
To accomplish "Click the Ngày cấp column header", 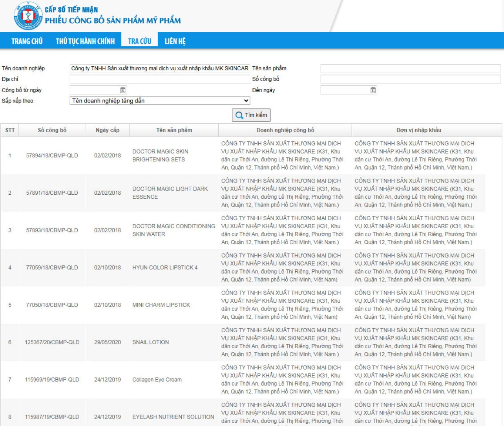I will 107,130.
